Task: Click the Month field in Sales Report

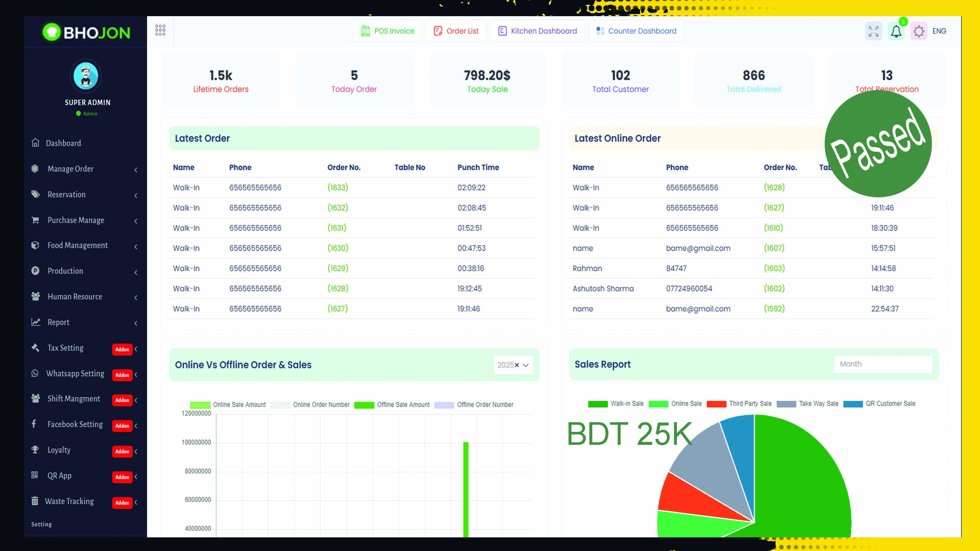Action: click(x=882, y=364)
